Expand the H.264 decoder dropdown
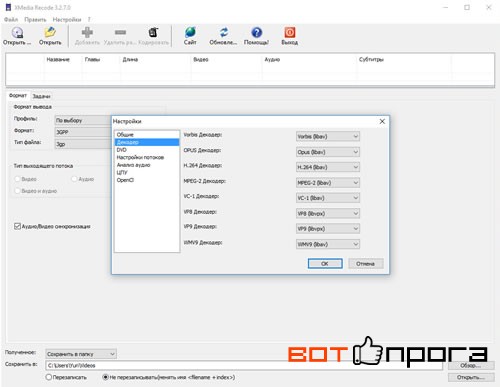Viewport: 500px width, 387px height. pyautogui.click(x=328, y=167)
